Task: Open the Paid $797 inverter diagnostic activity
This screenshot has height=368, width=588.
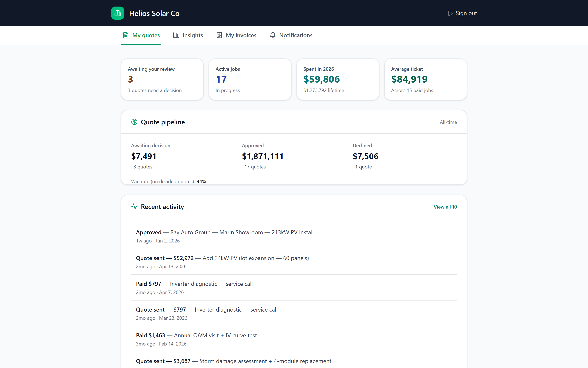Action: coord(294,288)
